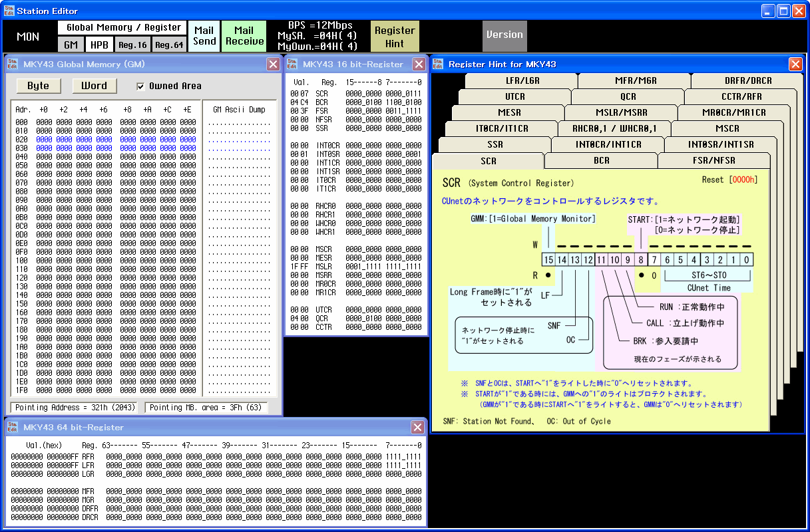This screenshot has width=810, height=532.
Task: Close the MKY43 64 bit-Register window
Action: (x=417, y=427)
